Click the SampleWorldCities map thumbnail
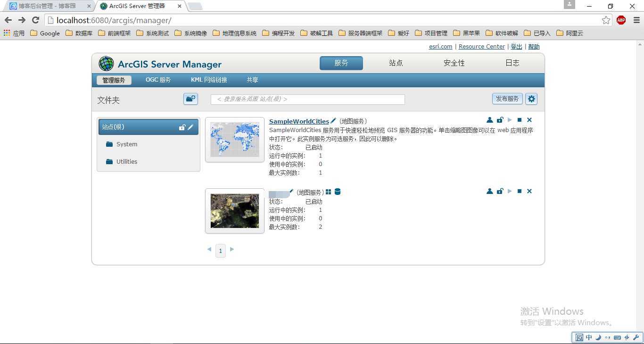Viewport: 644px width, 344px height. click(235, 140)
